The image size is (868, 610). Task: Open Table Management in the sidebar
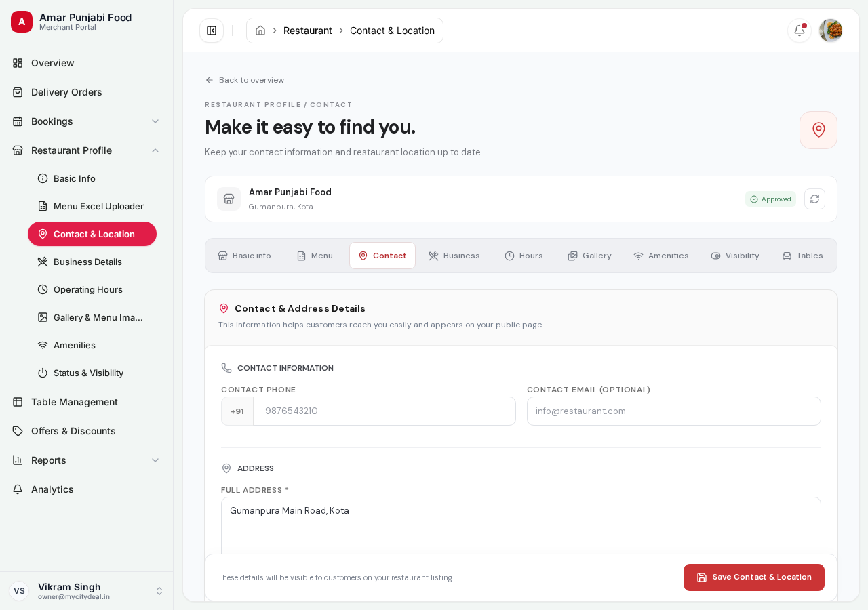(87, 402)
